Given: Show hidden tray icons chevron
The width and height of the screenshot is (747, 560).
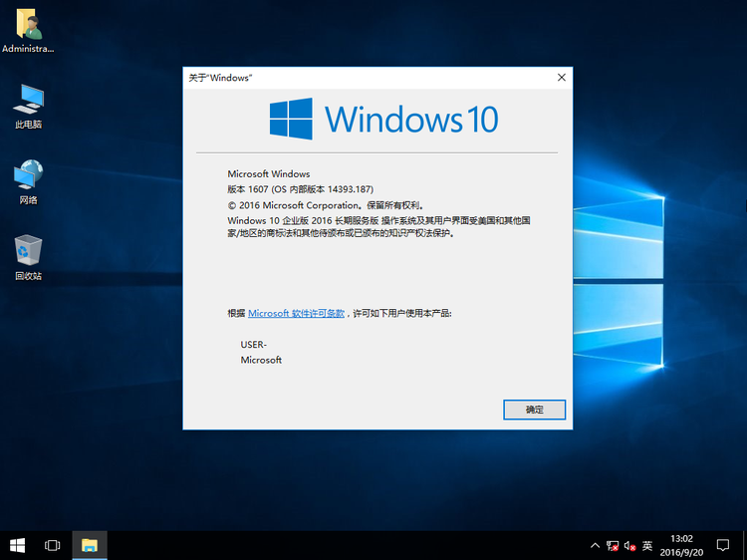Looking at the screenshot, I should (x=595, y=545).
